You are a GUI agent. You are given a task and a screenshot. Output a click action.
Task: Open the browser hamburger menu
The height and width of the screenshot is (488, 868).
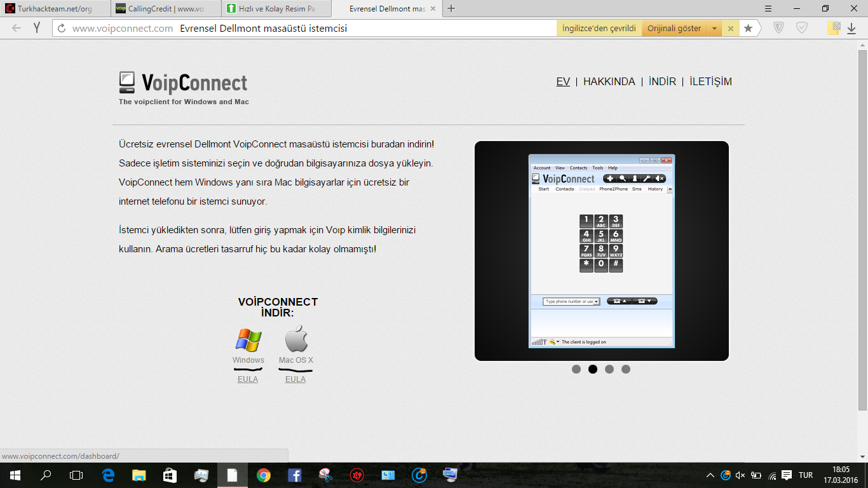(x=768, y=9)
